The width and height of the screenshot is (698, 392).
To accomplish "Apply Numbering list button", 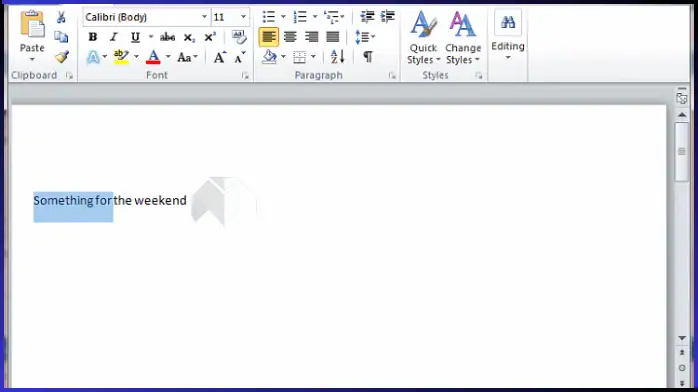I will 300,17.
